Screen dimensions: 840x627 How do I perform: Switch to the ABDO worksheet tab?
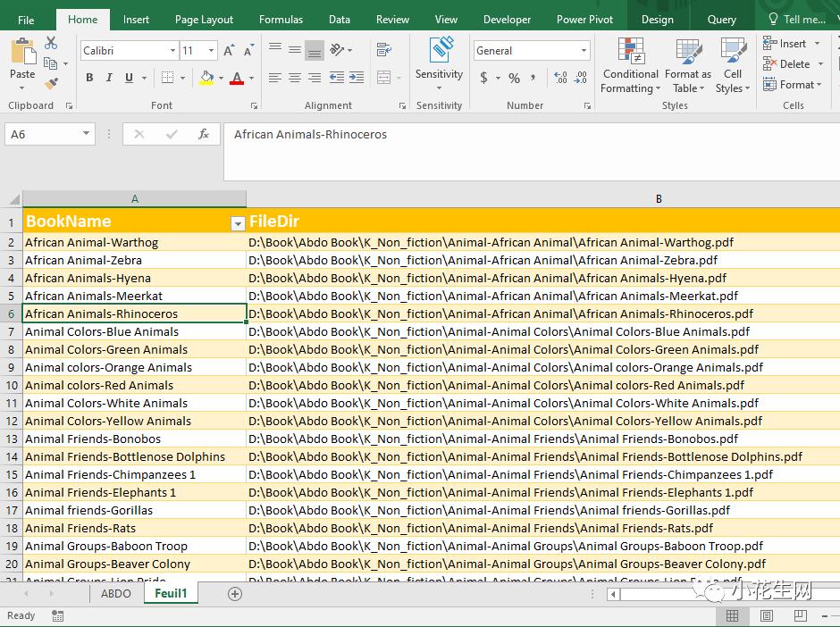(x=116, y=593)
